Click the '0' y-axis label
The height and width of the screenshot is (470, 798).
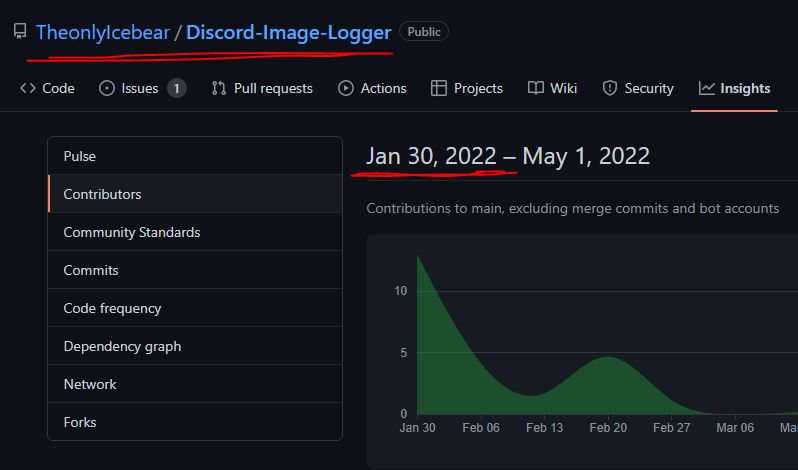point(404,414)
